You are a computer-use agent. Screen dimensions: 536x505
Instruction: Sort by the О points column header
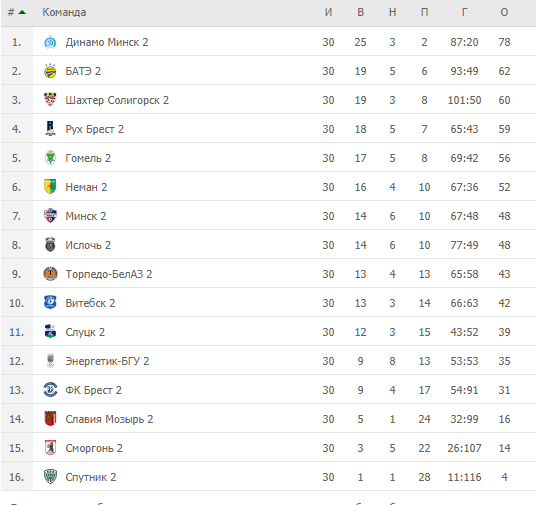pyautogui.click(x=504, y=12)
